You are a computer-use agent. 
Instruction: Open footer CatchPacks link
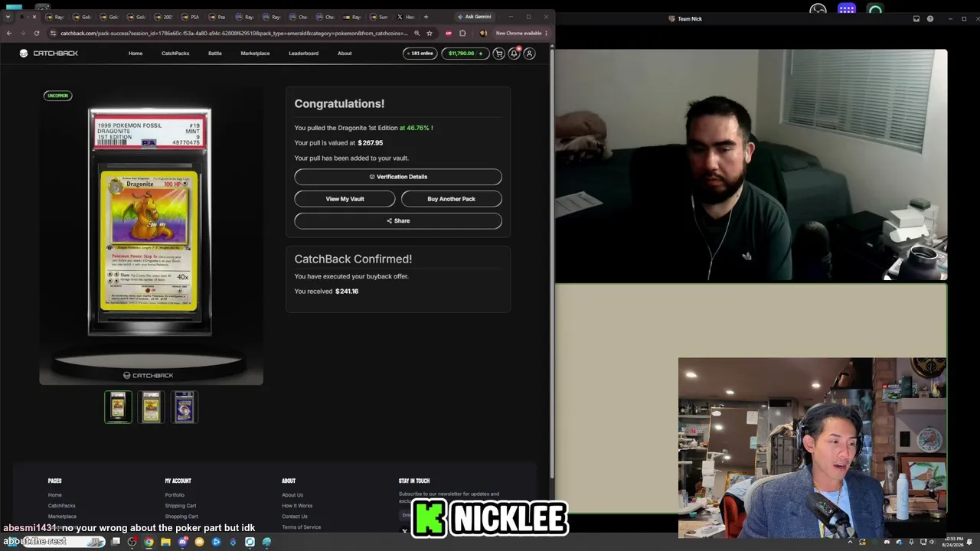click(x=61, y=506)
